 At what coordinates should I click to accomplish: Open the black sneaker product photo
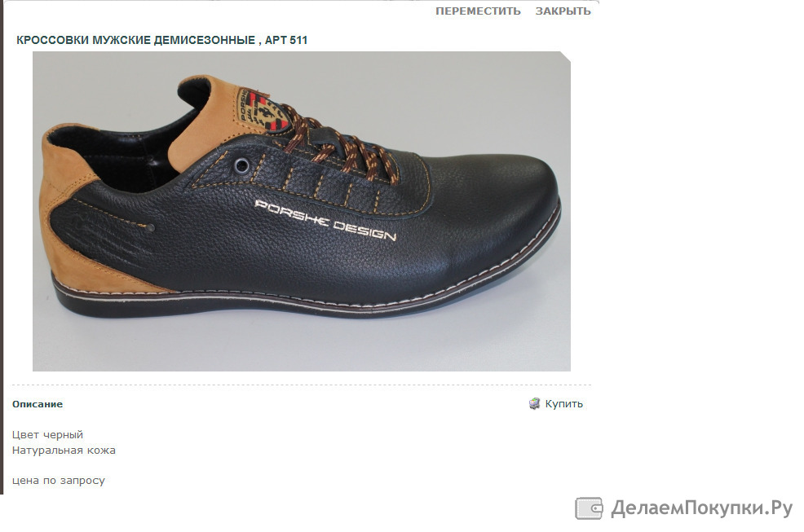click(302, 211)
